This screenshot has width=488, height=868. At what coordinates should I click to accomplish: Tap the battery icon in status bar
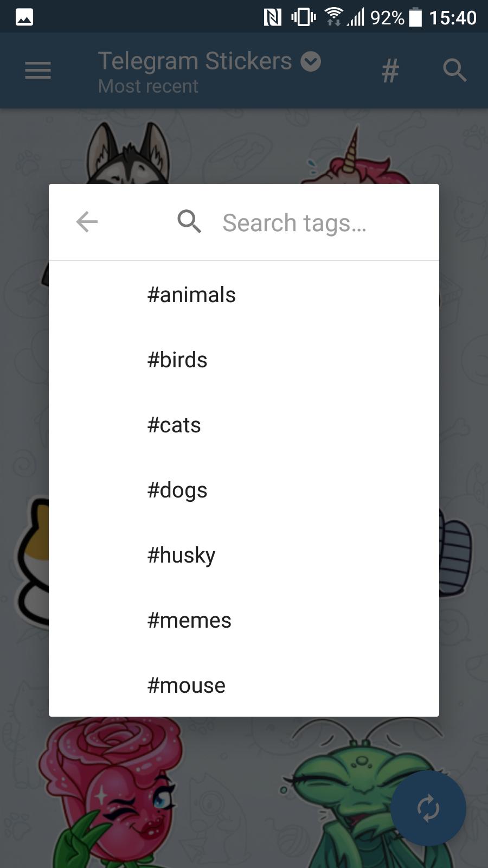(x=415, y=17)
